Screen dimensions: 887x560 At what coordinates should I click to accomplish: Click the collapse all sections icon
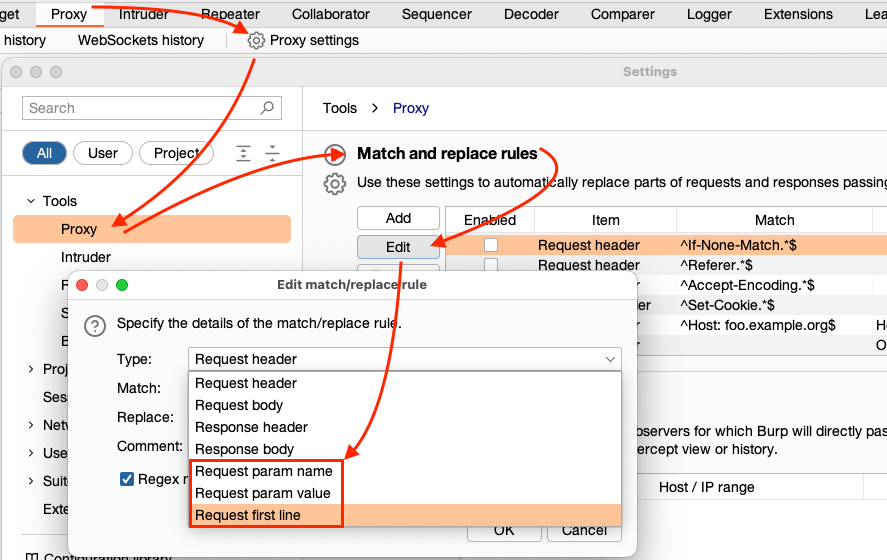(x=272, y=153)
